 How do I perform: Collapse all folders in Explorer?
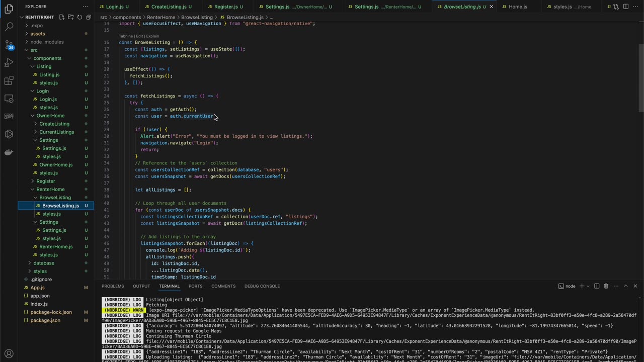tap(89, 17)
